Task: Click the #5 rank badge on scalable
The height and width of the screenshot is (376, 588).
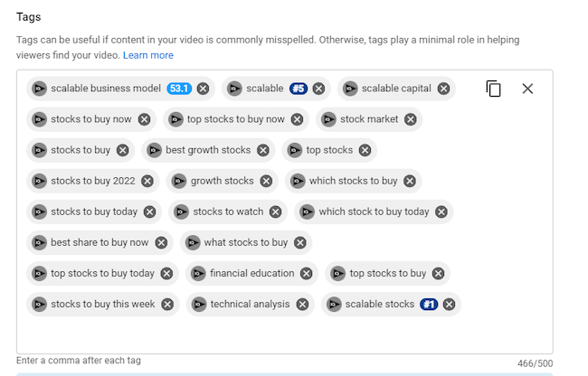Action: [x=299, y=89]
